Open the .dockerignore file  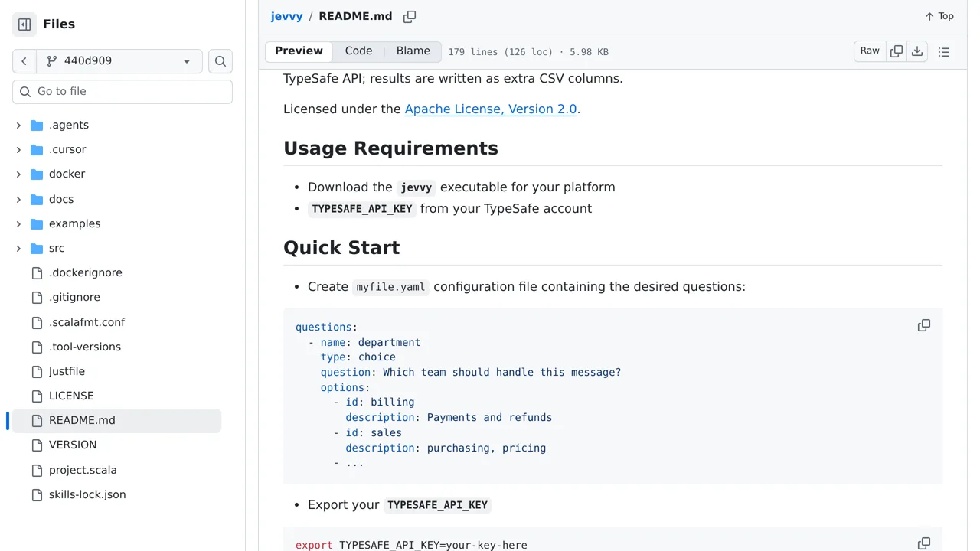(86, 273)
